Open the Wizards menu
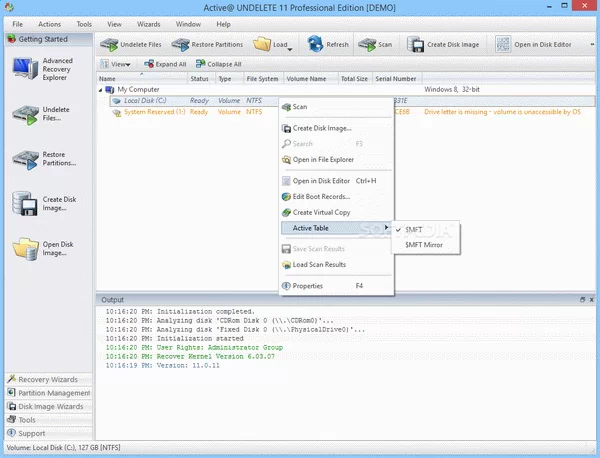The image size is (600, 458). [148, 24]
